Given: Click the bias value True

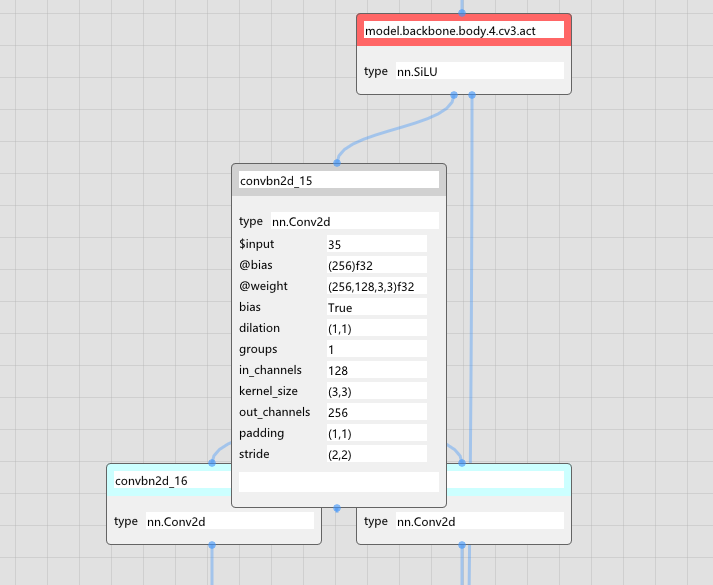Looking at the screenshot, I should [377, 307].
